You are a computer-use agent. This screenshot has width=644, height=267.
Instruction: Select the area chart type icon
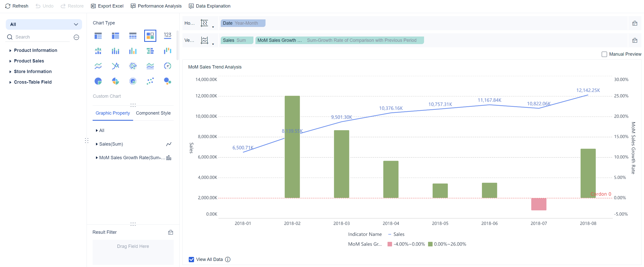150,66
